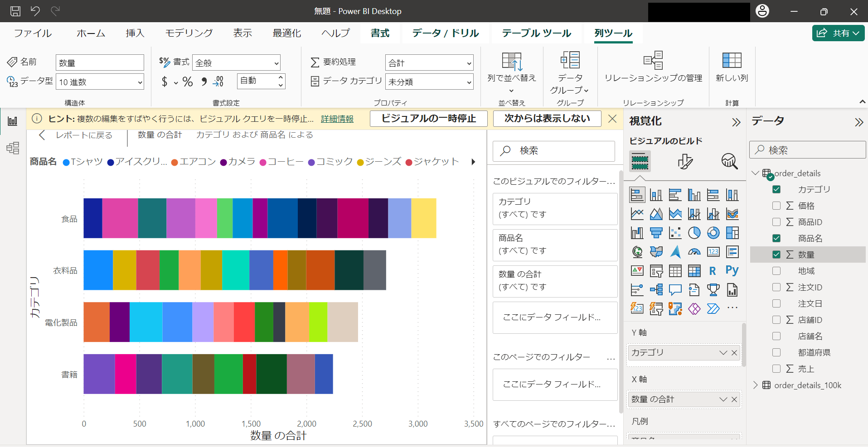Check the 地域 field checkbox
This screenshot has height=447, width=868.
coord(776,271)
